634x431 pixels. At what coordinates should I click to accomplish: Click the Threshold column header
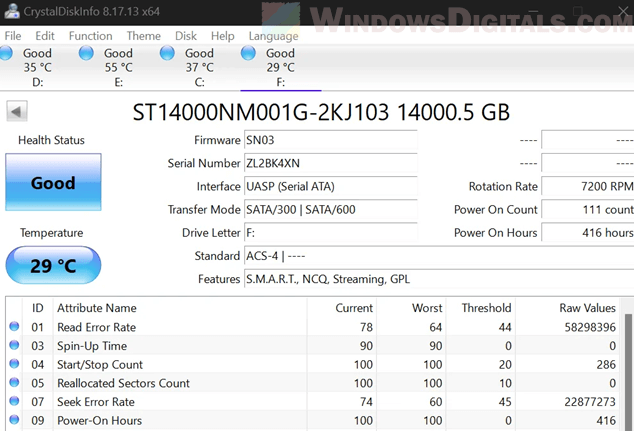click(x=481, y=308)
